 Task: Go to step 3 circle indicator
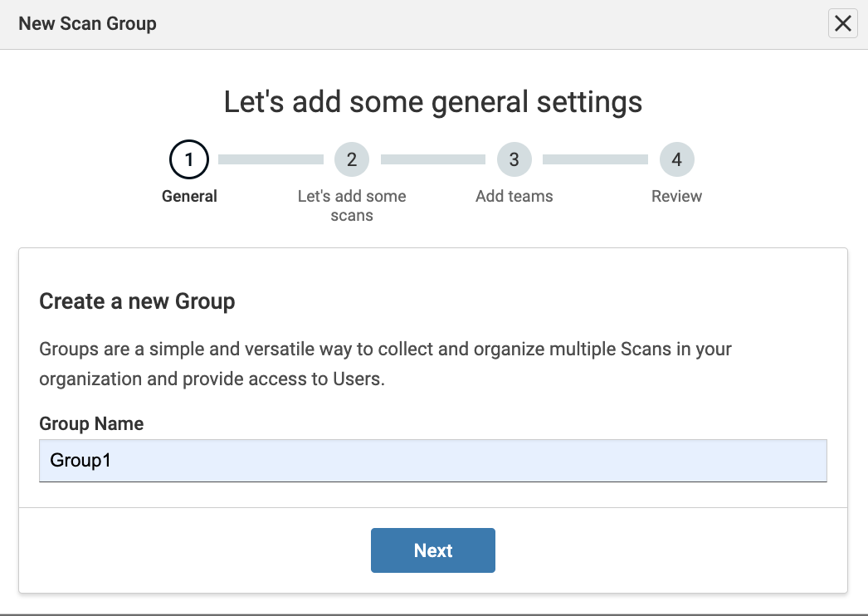pos(514,159)
